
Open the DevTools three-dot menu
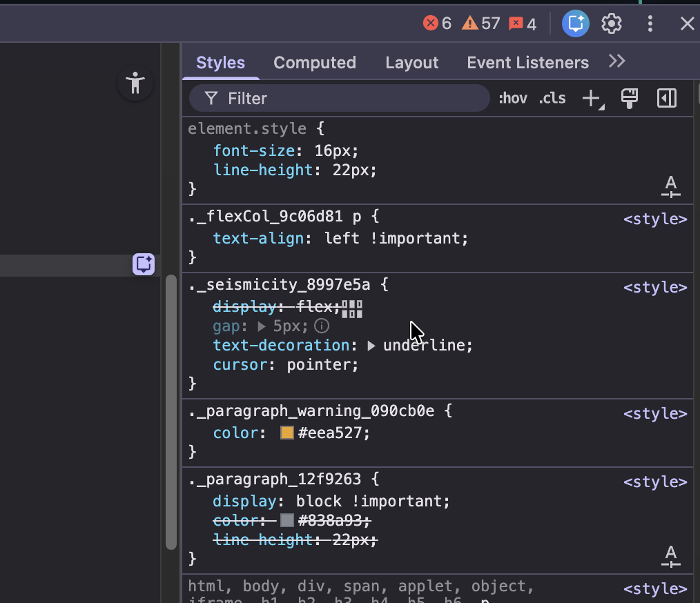pyautogui.click(x=650, y=24)
